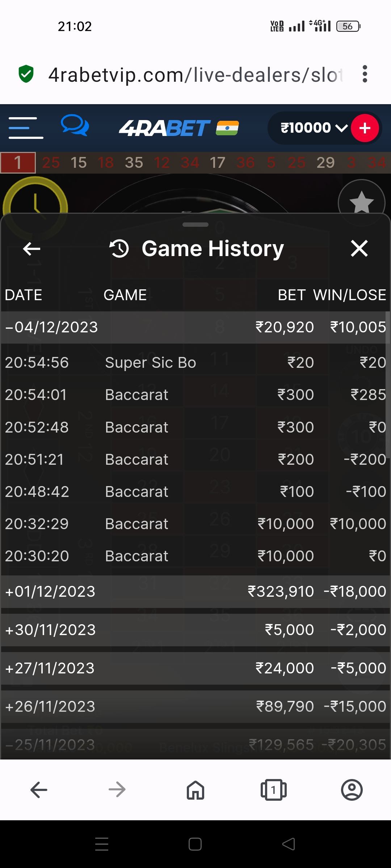Go back with Game History arrow
391x868 pixels.
31,249
